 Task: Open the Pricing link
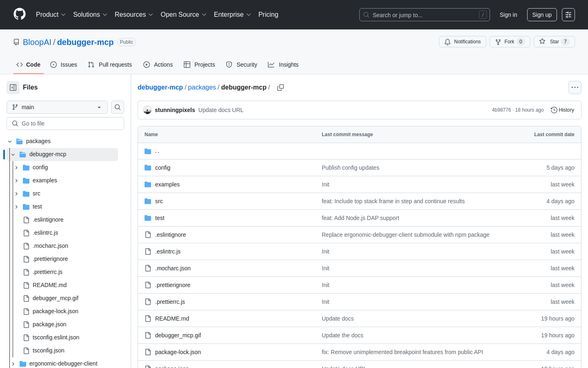tap(268, 15)
